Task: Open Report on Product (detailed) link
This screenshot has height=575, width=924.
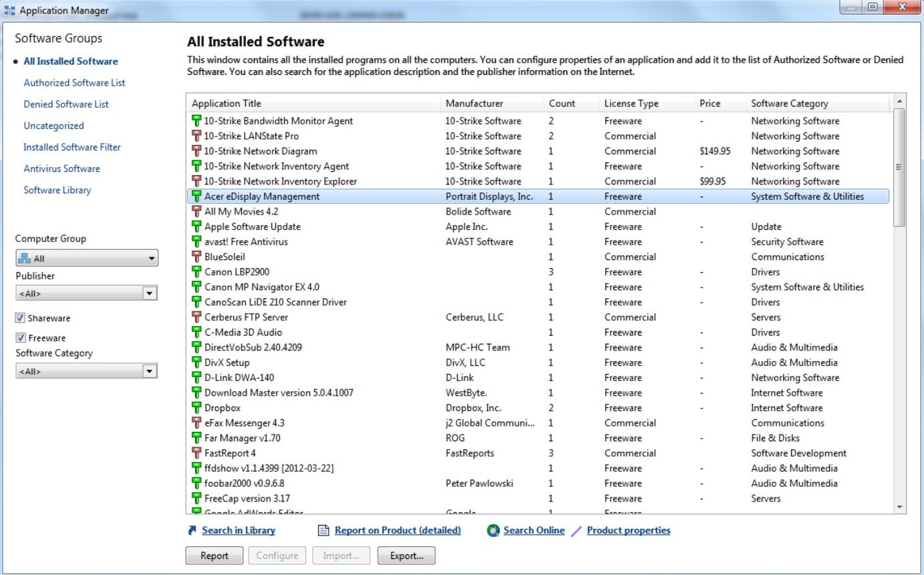Action: point(398,530)
